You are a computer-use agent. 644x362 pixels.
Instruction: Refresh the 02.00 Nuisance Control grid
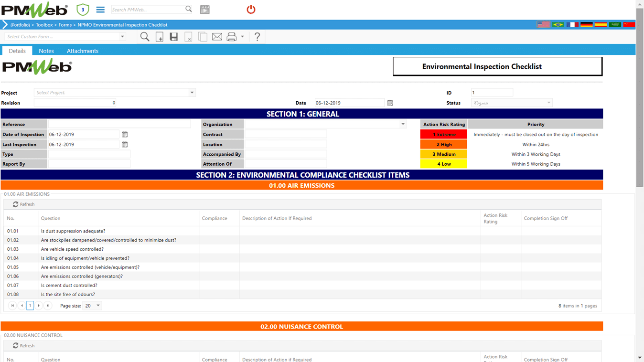(x=23, y=346)
